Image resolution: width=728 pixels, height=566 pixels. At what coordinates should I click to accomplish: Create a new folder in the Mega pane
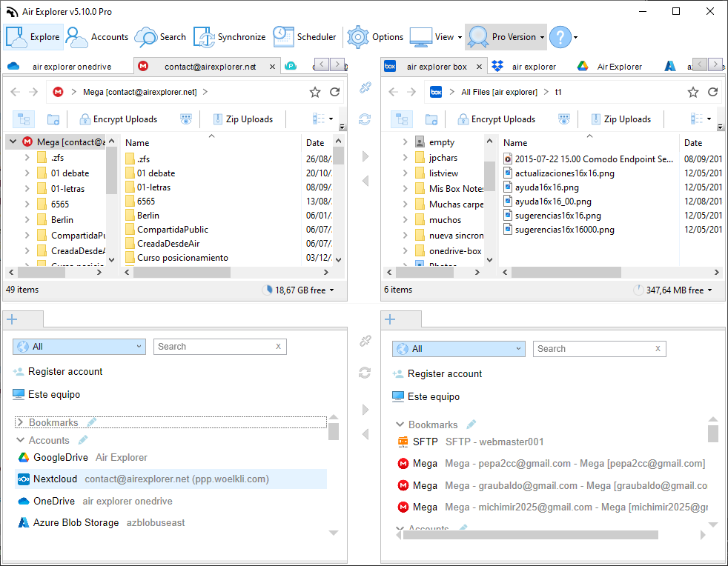[53, 119]
